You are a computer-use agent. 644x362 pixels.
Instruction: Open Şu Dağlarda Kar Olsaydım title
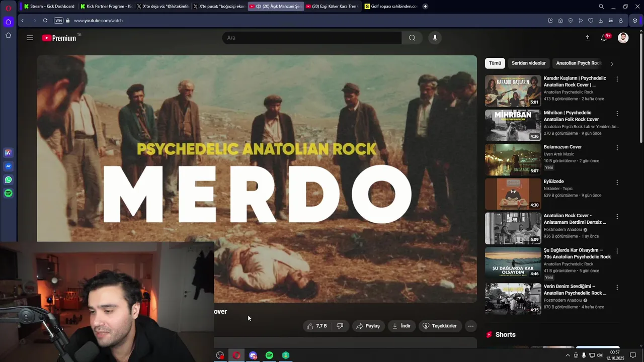577,253
